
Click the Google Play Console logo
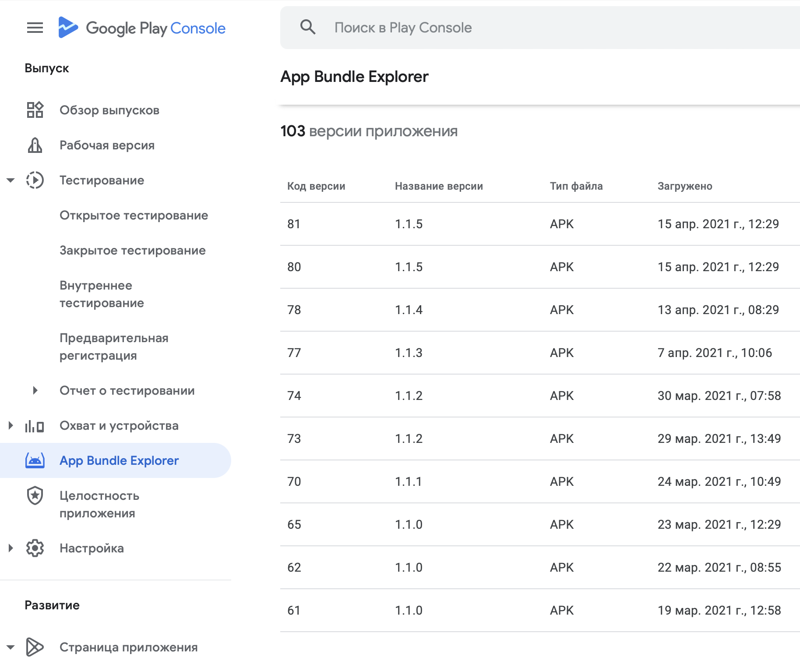(142, 28)
